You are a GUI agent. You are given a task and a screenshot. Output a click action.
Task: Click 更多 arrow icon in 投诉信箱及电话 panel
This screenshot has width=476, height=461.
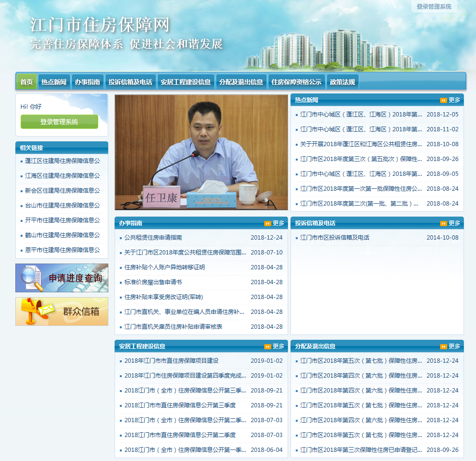(x=443, y=223)
